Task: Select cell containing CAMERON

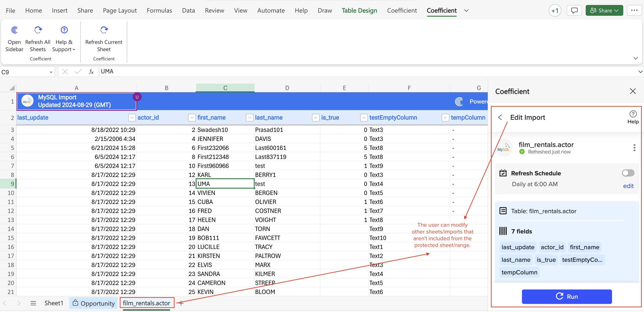Action: pos(225,283)
